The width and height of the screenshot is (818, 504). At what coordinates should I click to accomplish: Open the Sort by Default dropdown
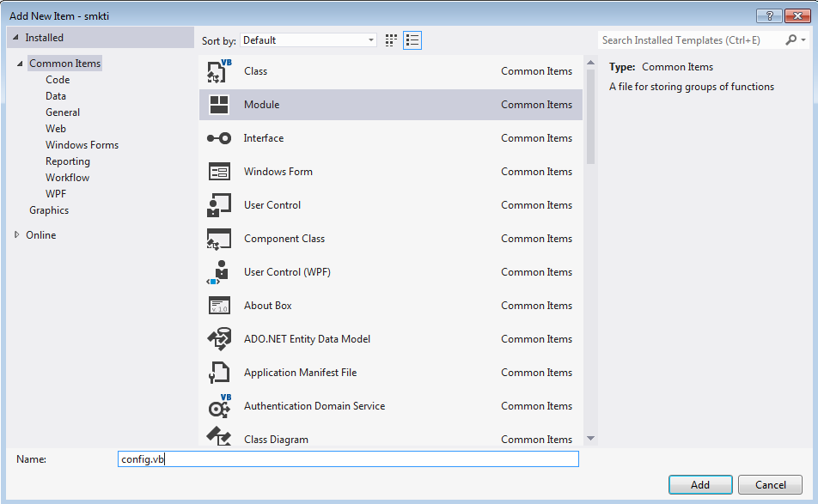pyautogui.click(x=308, y=40)
